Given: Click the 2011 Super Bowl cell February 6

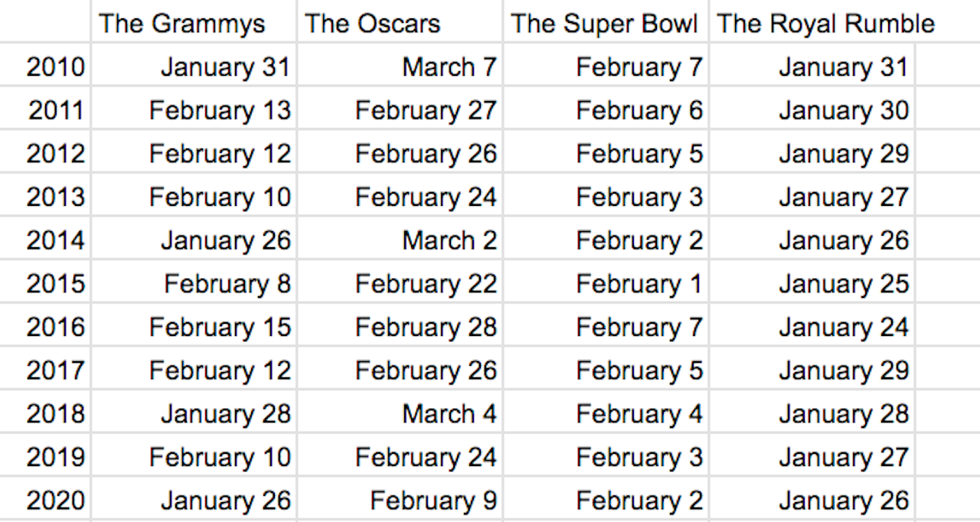Looking at the screenshot, I should [606, 110].
